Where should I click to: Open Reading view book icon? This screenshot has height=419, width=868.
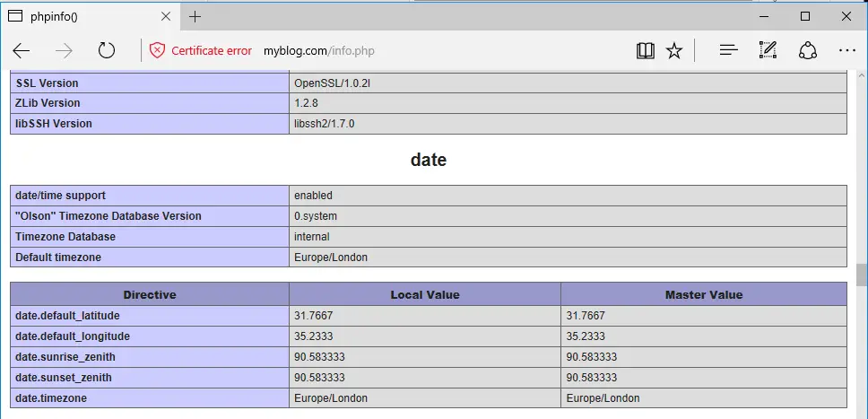click(x=646, y=51)
